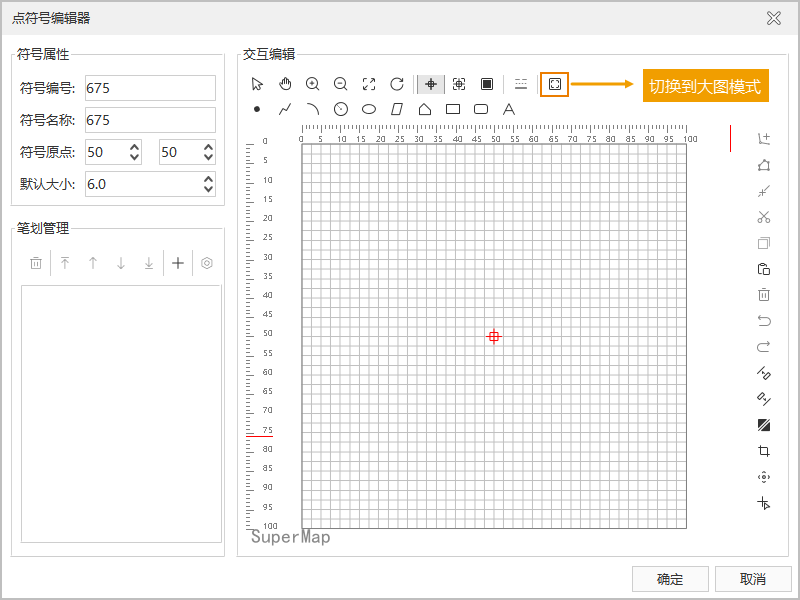Image resolution: width=800 pixels, height=600 pixels.
Task: Add a new stroke with plus icon
Action: (x=178, y=263)
